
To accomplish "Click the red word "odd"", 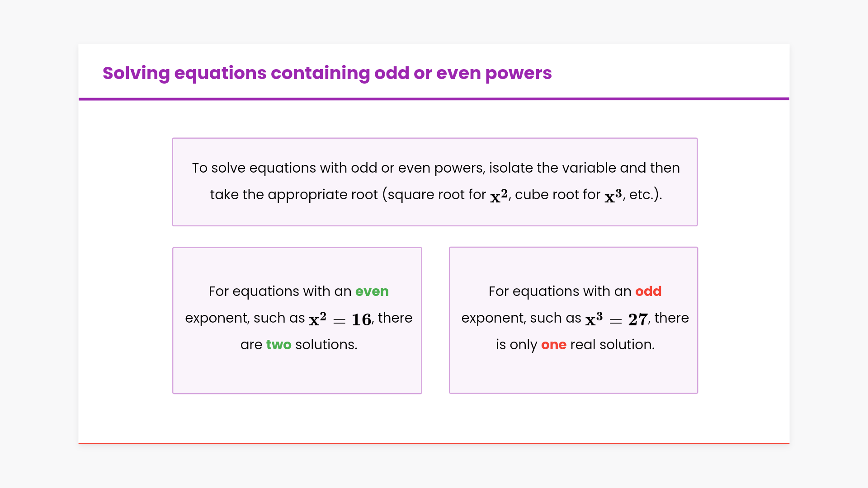I will point(648,291).
